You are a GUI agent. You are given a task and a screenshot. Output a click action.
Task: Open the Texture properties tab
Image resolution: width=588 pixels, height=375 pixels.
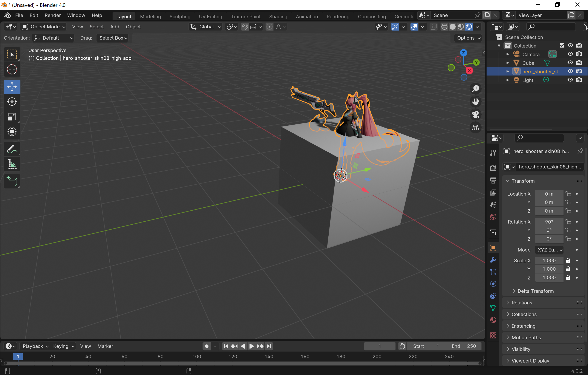(493, 335)
